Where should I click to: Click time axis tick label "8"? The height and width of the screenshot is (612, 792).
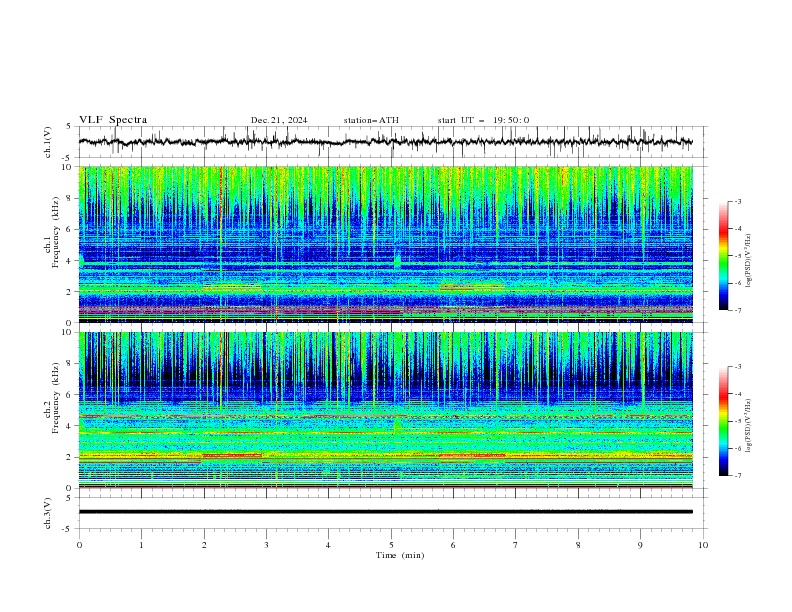(578, 545)
